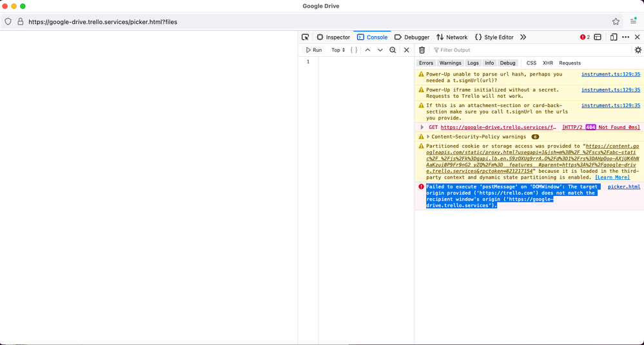Open the GET request URL link

tap(498, 127)
